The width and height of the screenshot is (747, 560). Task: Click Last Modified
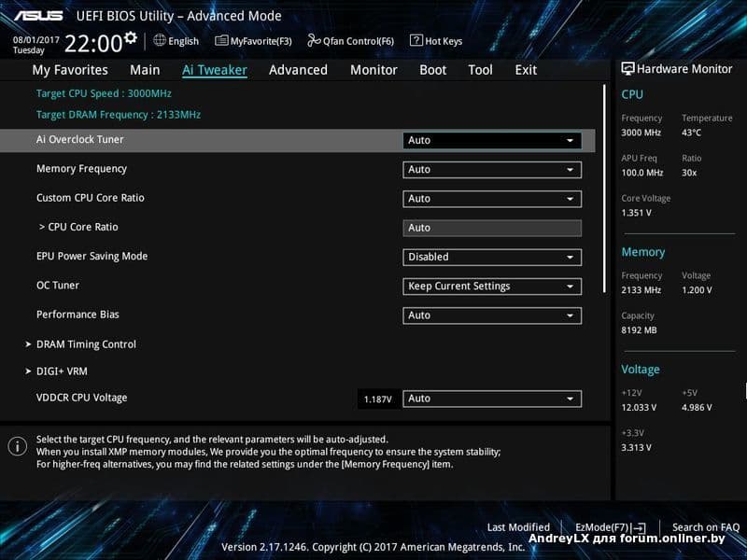518,527
